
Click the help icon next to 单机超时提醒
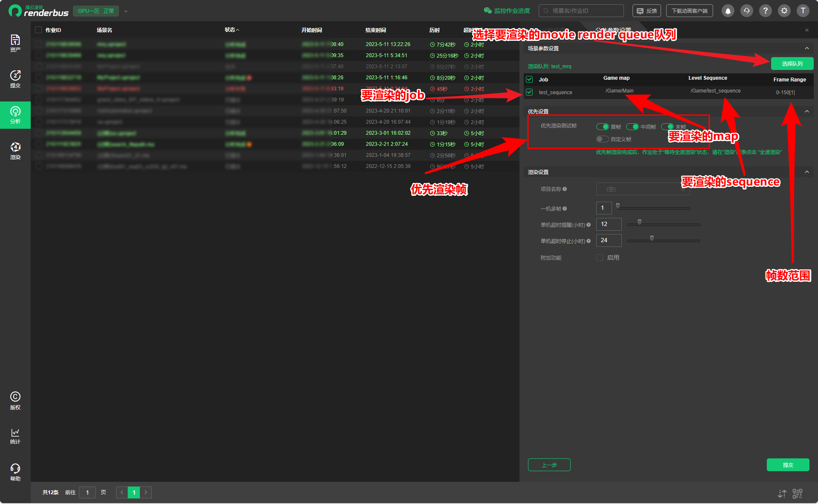coord(589,225)
